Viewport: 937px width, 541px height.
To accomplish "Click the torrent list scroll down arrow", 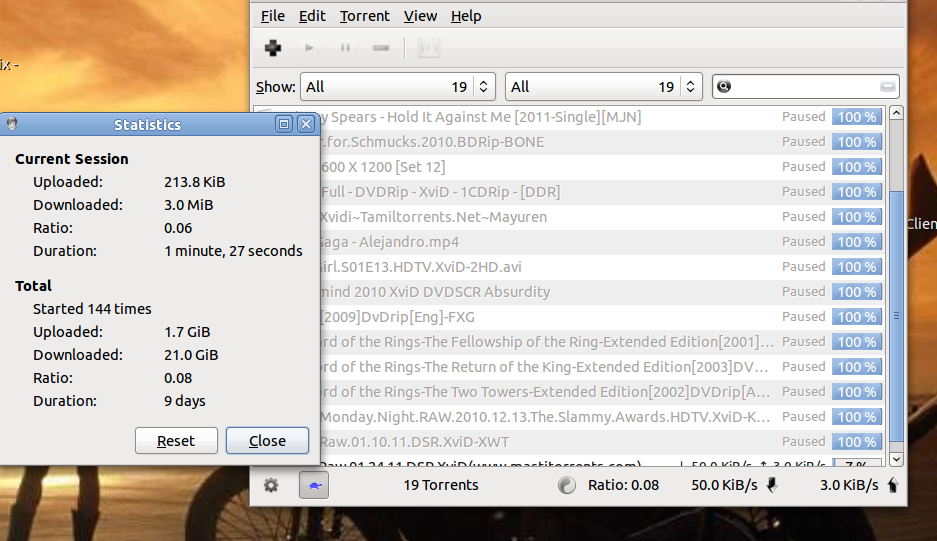I will [x=896, y=459].
